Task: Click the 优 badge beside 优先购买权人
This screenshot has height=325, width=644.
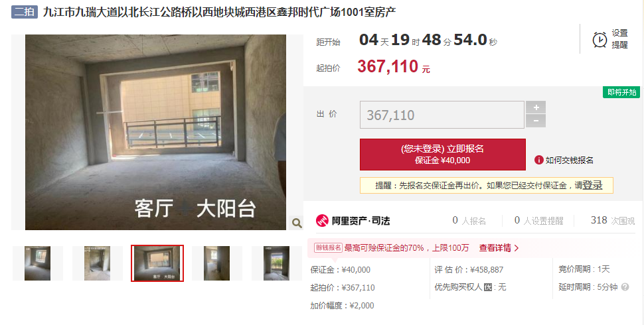Action: [x=487, y=287]
